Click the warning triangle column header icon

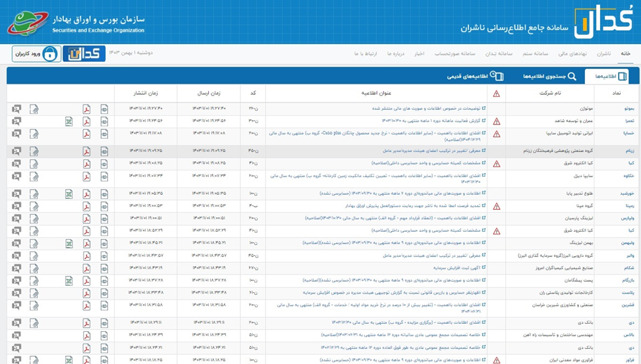[497, 93]
